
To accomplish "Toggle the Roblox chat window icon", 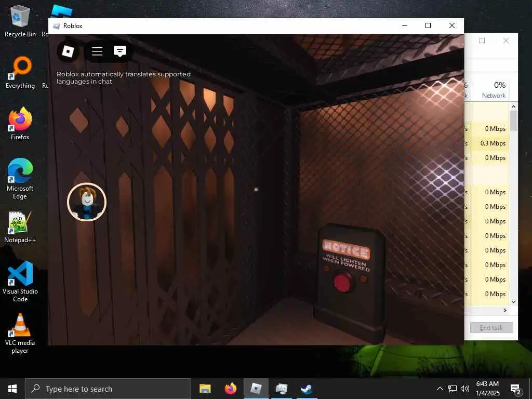I will tap(120, 51).
